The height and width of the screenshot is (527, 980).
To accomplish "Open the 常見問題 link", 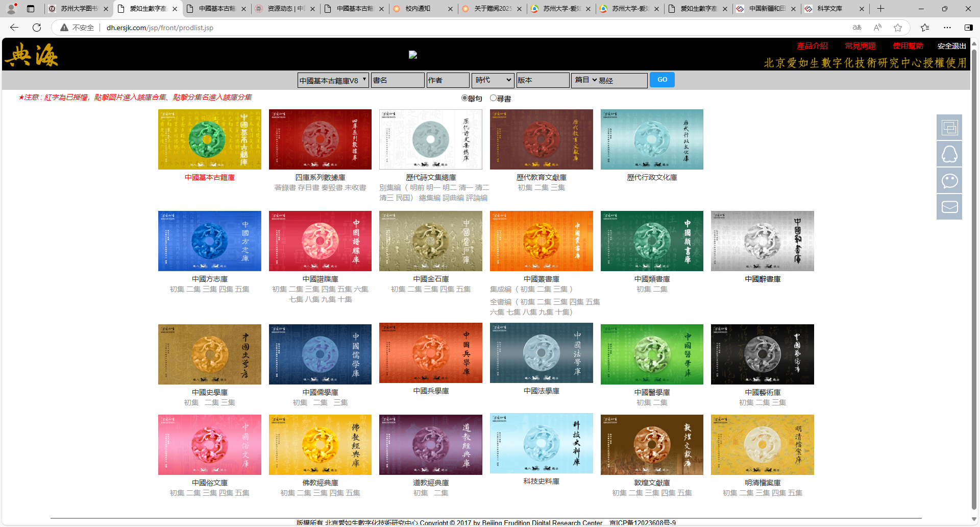I will click(860, 46).
